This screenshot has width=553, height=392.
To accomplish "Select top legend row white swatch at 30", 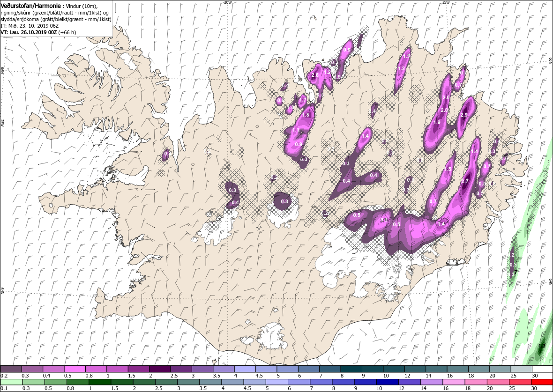I will [x=542, y=369].
